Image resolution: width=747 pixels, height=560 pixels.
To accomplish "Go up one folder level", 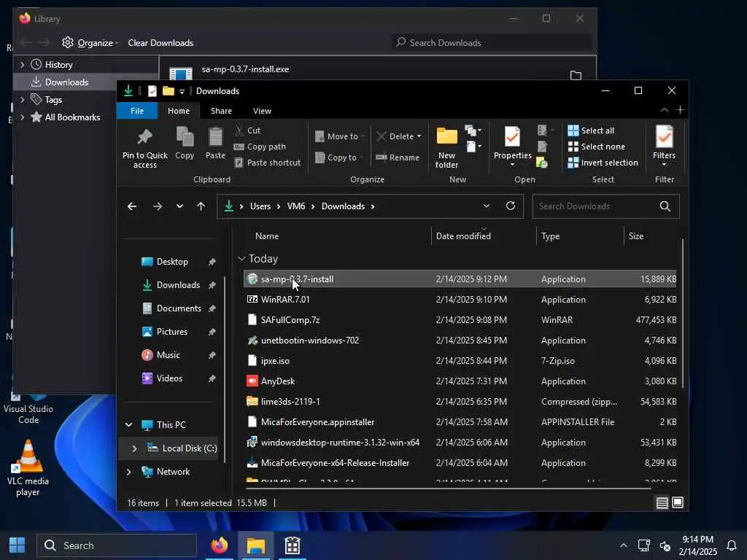I will pyautogui.click(x=201, y=206).
